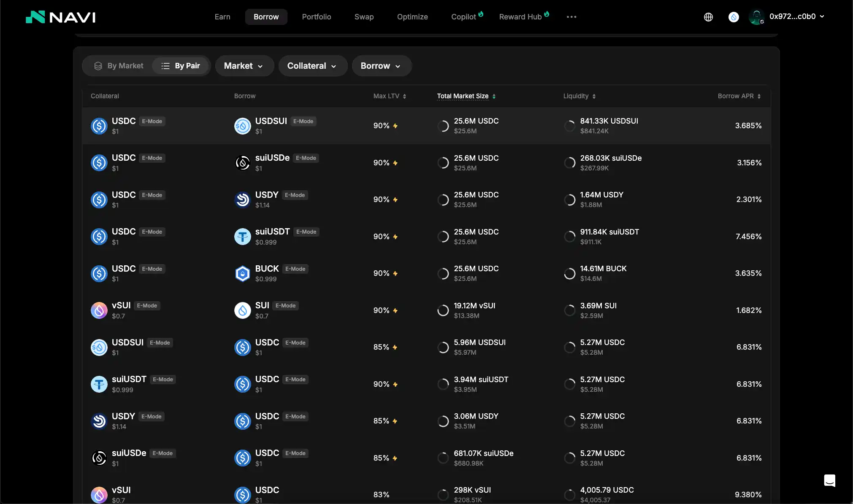
Task: Open the Market filter dropdown
Action: [x=244, y=66]
